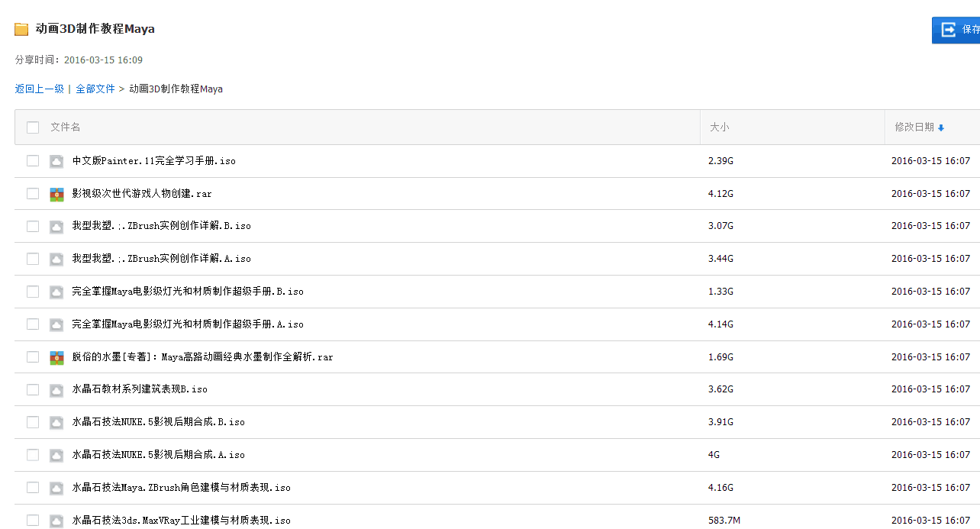Image resolution: width=980 pixels, height=529 pixels.
Task: Open 水晶石技法NUKE.5影视后期合成.A.iso file name
Action: [x=159, y=455]
